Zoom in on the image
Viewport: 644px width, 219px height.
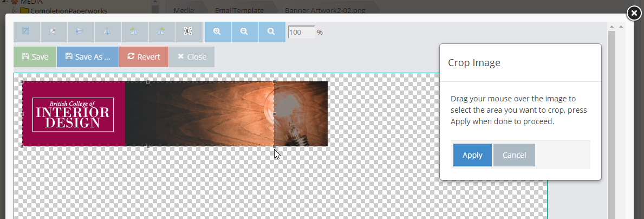pos(218,31)
